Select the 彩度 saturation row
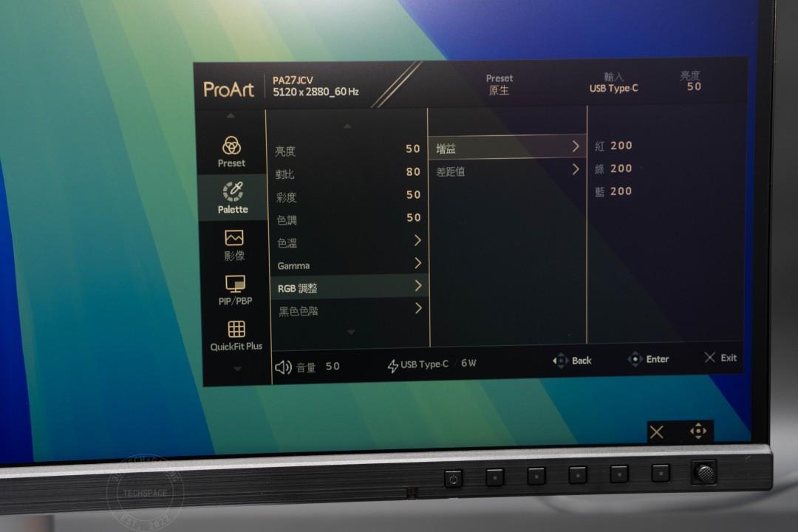This screenshot has height=532, width=798. pos(349,196)
